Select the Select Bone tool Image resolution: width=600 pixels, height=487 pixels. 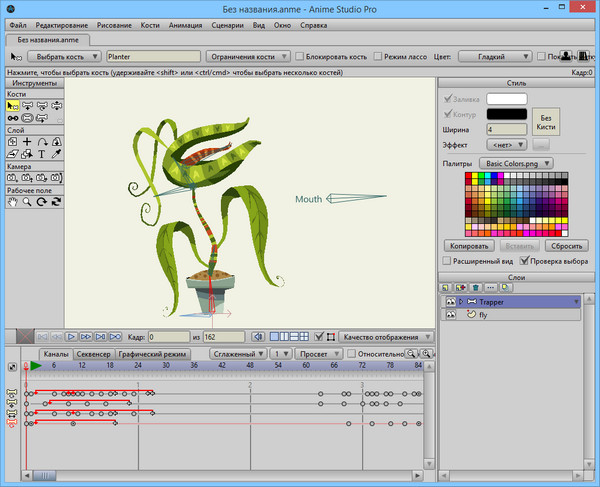[x=12, y=104]
